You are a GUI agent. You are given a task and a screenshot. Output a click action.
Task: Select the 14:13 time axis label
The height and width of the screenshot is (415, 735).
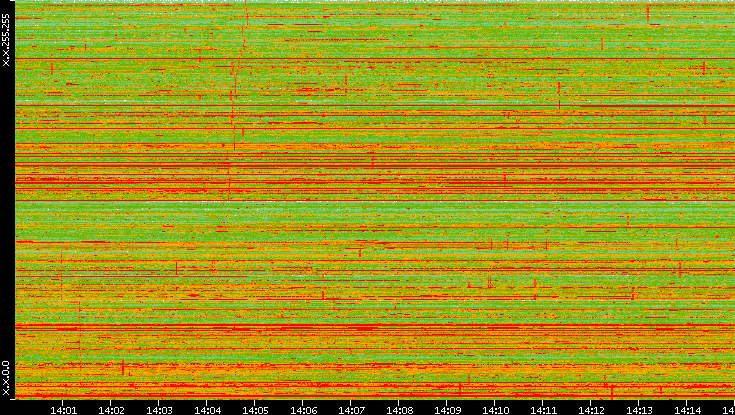639,410
